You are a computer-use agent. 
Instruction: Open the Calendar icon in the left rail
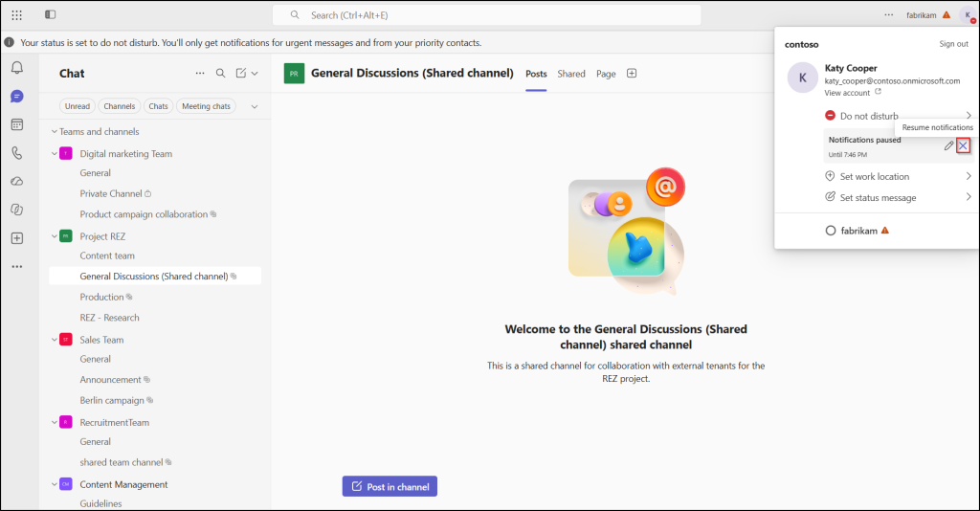tap(17, 125)
